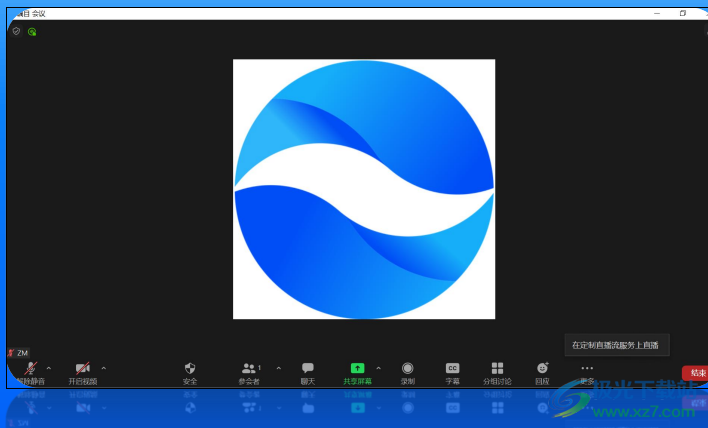Toggle closed captions (字幕) CC icon
708x428 pixels.
[452, 371]
